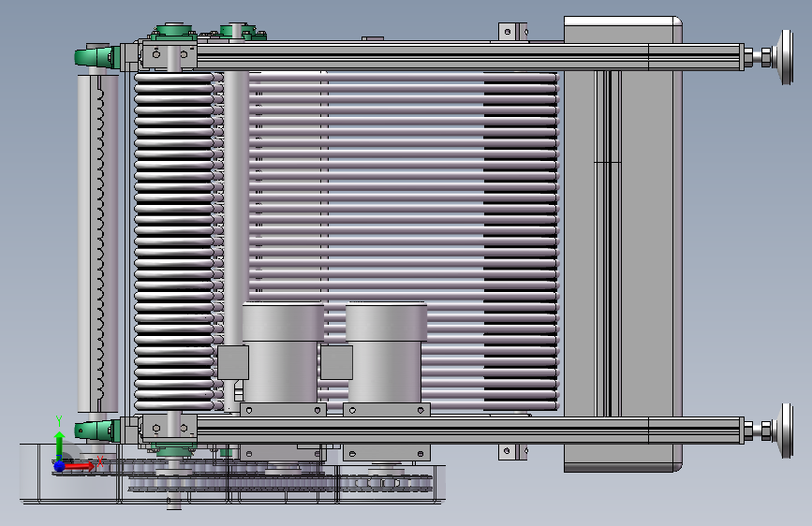This screenshot has height=526, width=812.
Task: Select the mounting bracket above the upper rail
Action: coord(512,32)
